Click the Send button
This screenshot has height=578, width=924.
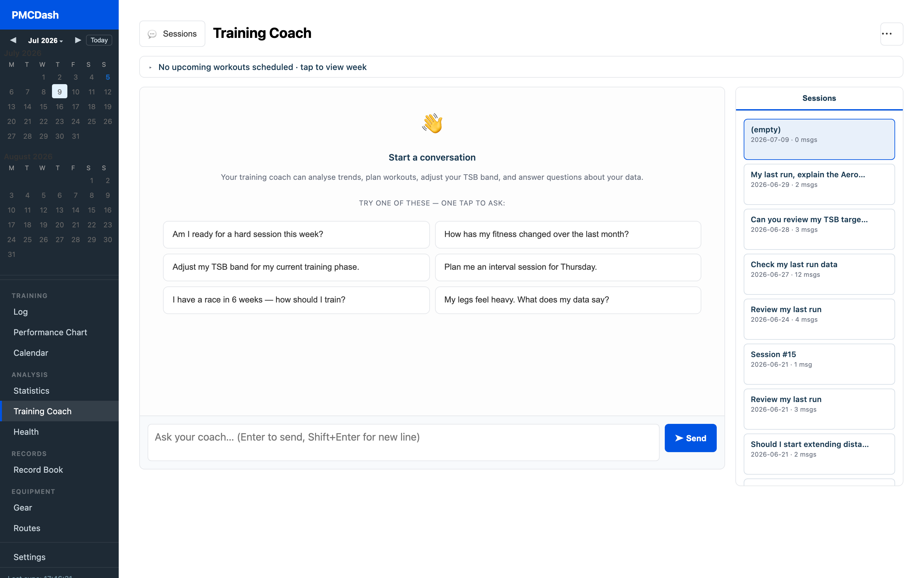(690, 438)
